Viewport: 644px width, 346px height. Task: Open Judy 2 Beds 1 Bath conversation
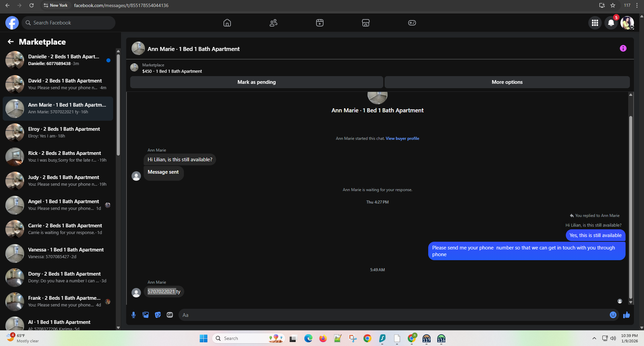pos(58,181)
